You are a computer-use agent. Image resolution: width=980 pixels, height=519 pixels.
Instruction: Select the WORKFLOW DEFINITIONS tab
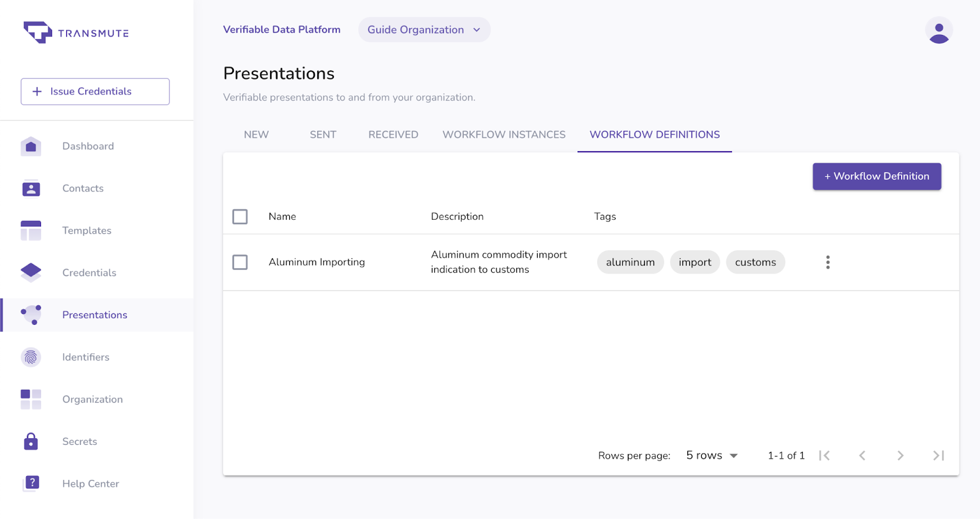[655, 135]
